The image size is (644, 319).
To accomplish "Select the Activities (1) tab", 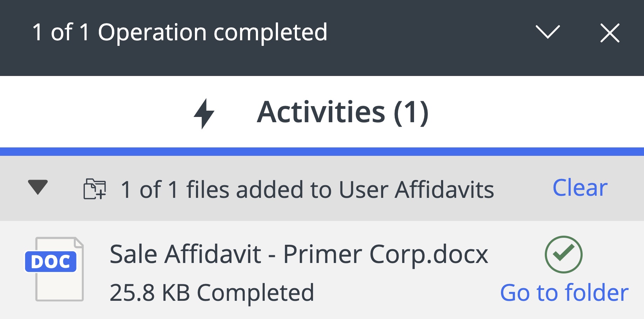I will coord(342,112).
